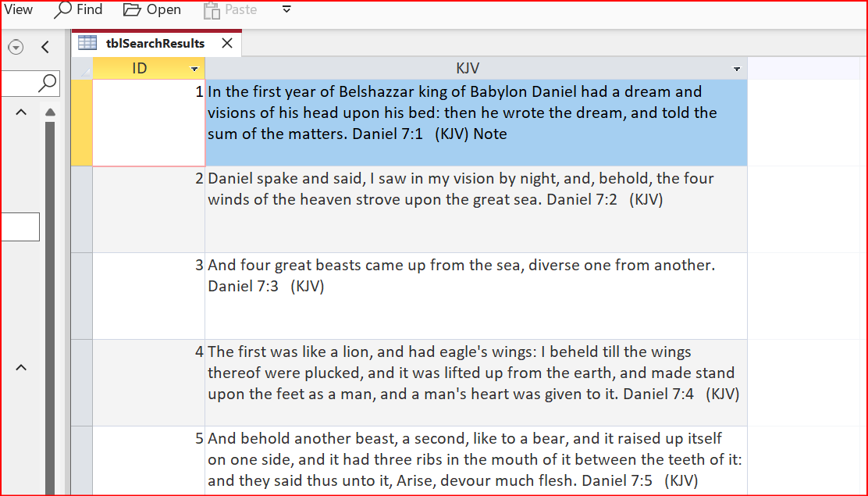Select row 3 using its record selector
The width and height of the screenshot is (868, 496).
(x=82, y=296)
